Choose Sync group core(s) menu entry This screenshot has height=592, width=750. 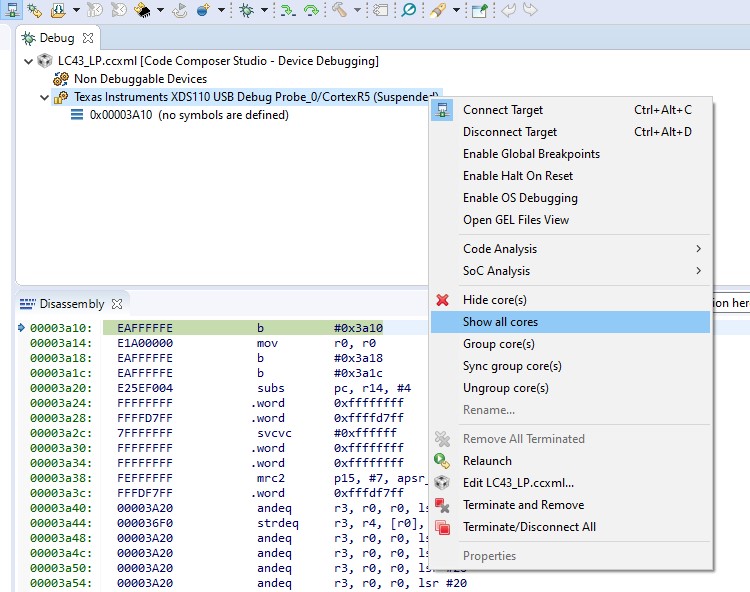(x=570, y=366)
